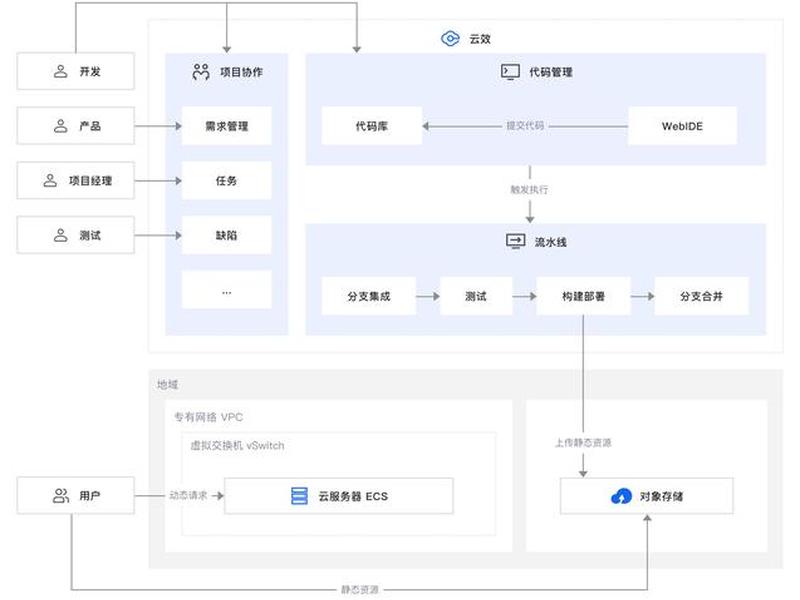Select the 分支集成 pipeline step
Screen dimensions: 800x600
(x=369, y=296)
